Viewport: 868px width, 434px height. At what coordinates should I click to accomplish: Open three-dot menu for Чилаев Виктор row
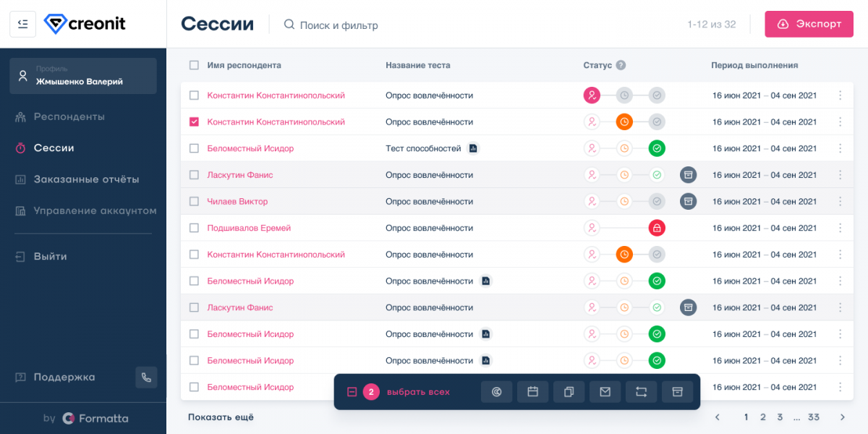[x=840, y=201]
